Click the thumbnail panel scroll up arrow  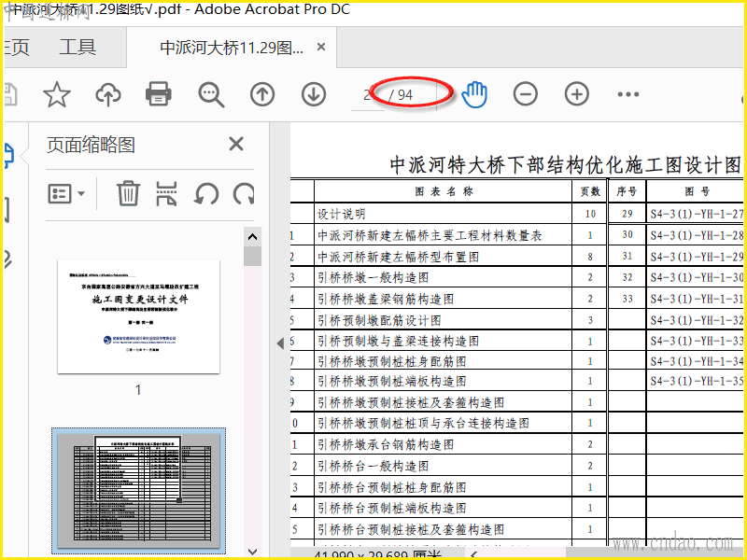pos(252,236)
